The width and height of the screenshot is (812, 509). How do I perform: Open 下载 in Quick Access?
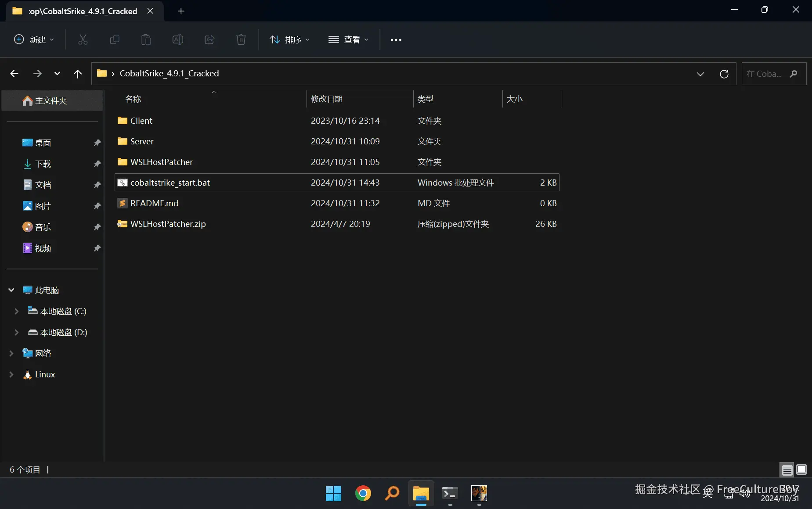[43, 164]
